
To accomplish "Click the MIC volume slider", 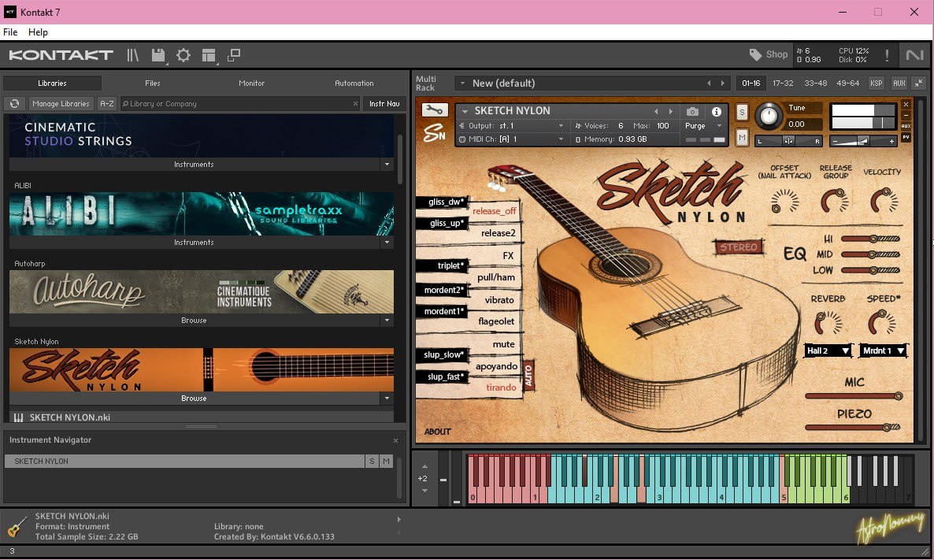I will tap(853, 396).
